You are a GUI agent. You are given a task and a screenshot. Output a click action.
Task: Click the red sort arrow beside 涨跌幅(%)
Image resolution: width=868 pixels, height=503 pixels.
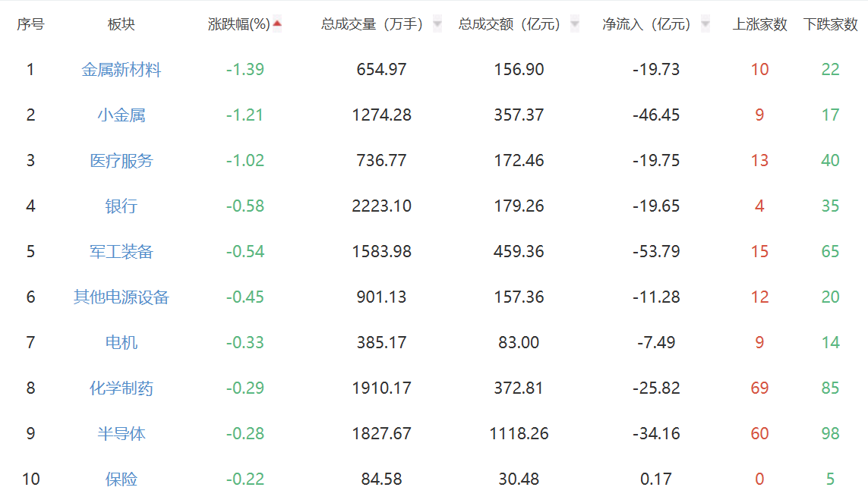coord(277,24)
